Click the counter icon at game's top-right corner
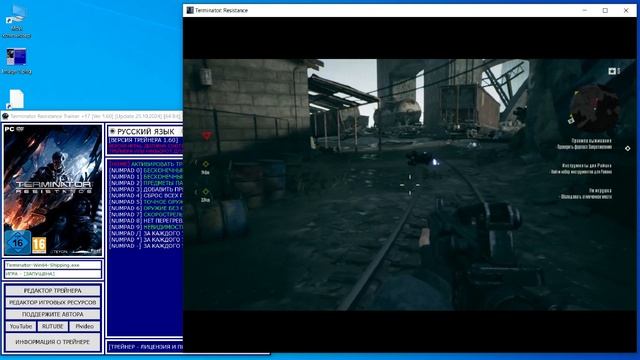640x360 pixels. [612, 71]
